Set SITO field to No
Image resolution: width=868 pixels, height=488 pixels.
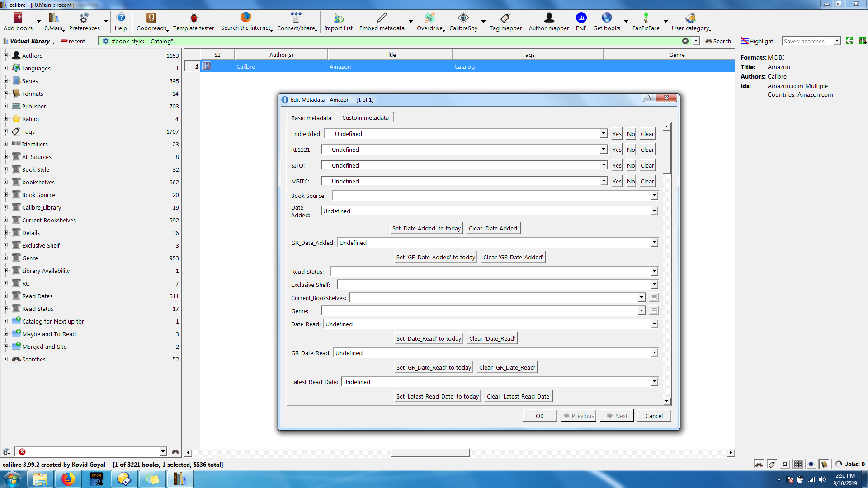coord(631,166)
